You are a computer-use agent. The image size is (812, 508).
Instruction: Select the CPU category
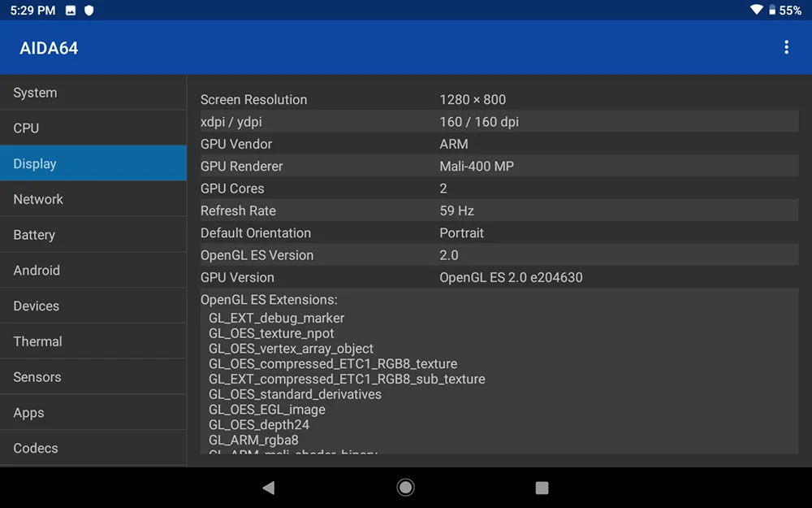pyautogui.click(x=93, y=128)
